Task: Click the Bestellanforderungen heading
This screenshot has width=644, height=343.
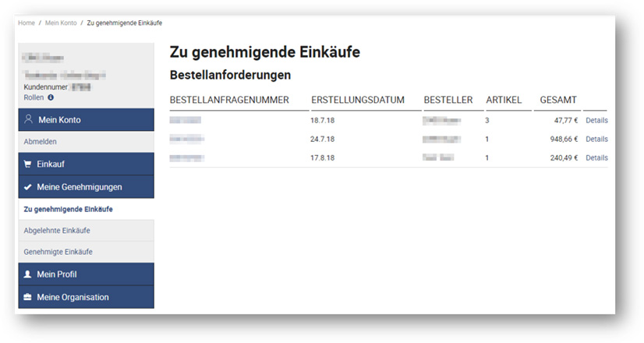Action: pos(231,75)
